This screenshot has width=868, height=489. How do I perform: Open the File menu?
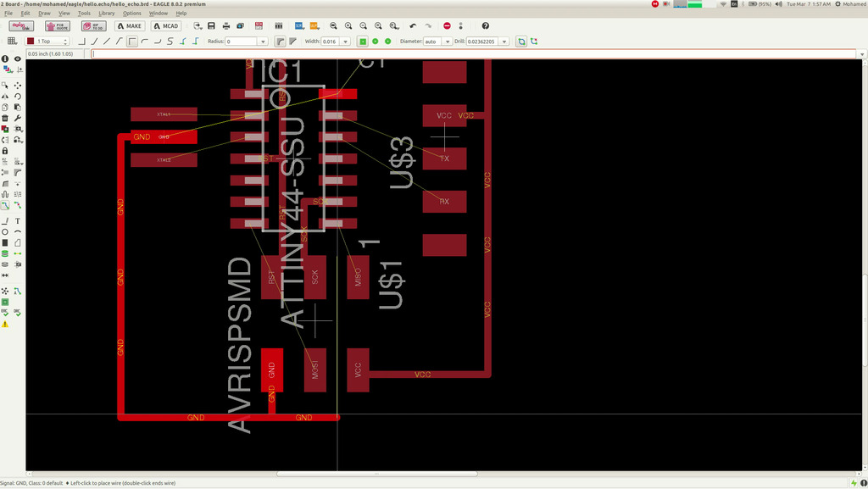pos(8,14)
